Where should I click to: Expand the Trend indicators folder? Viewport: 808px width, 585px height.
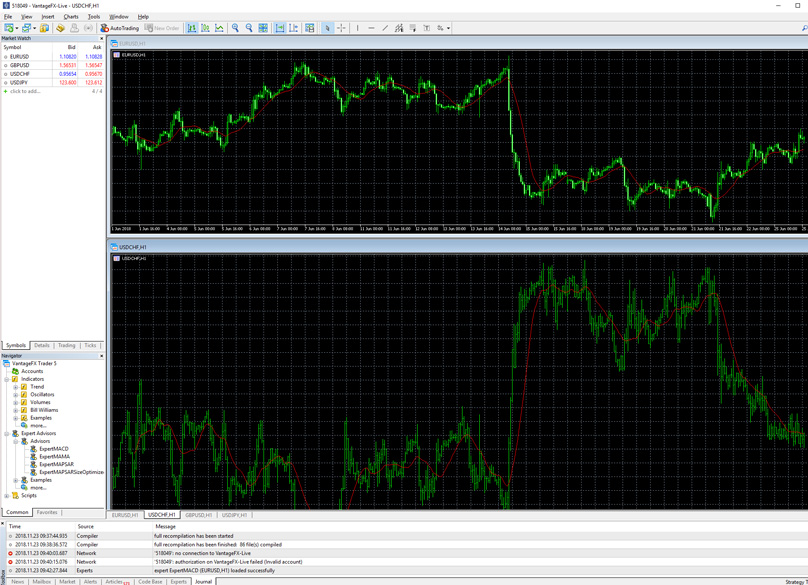click(16, 387)
